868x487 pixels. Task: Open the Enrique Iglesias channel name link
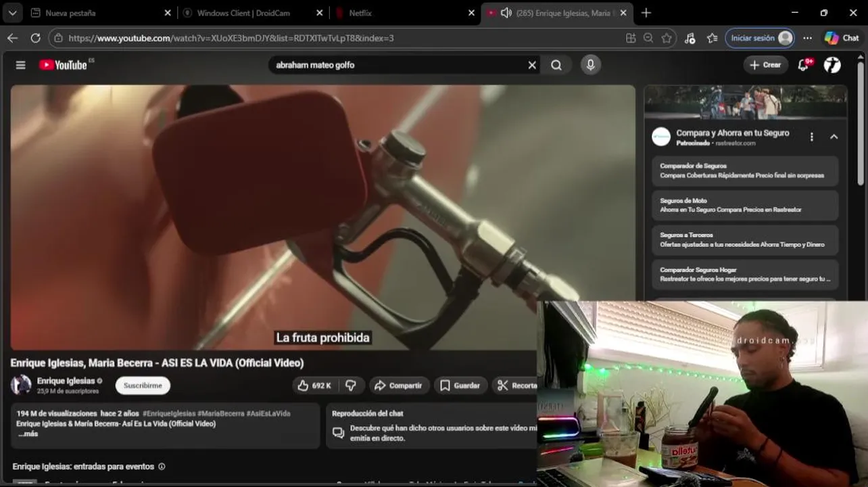66,381
